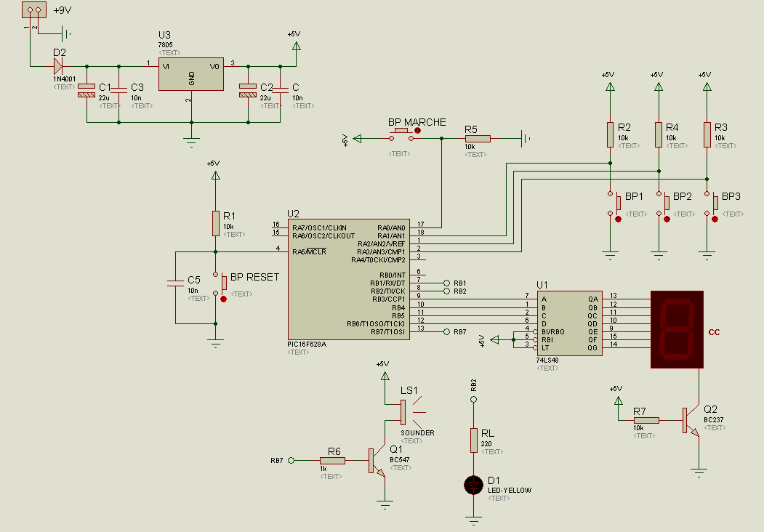Select the +9V power connector symbol

click(34, 9)
